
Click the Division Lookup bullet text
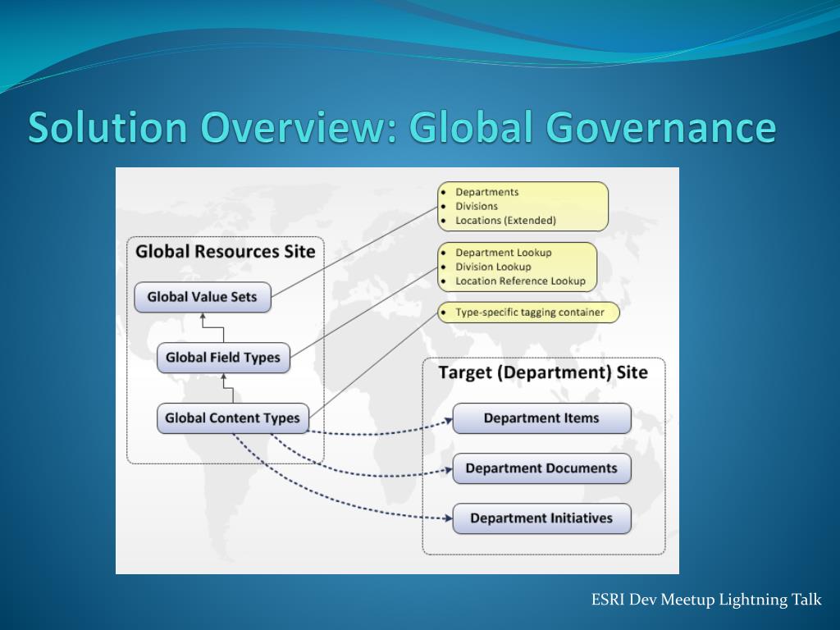point(493,267)
